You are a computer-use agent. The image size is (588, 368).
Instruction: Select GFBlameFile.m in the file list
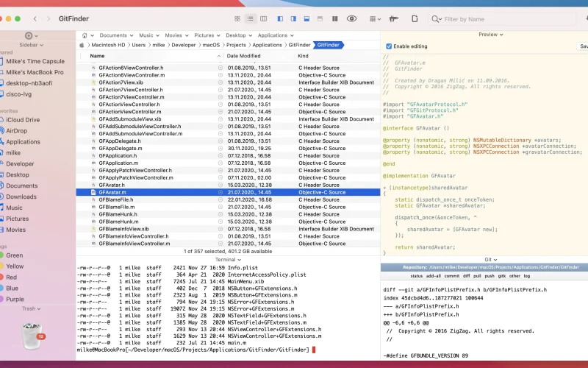[228, 207]
